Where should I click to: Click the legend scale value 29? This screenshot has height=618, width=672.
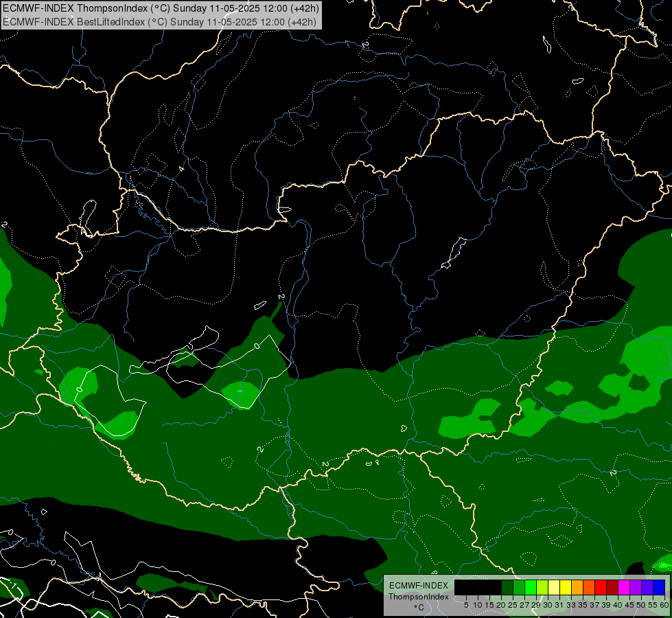pos(536,605)
